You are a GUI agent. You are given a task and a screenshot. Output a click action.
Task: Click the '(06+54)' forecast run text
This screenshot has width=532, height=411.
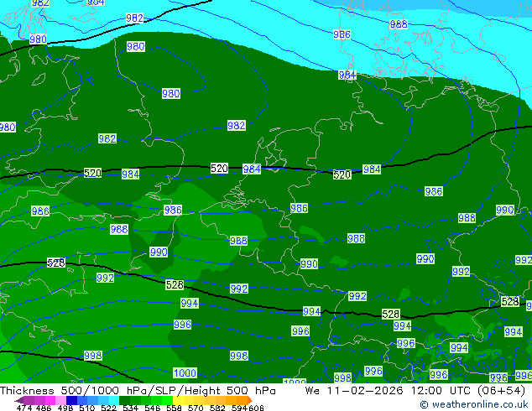click(x=502, y=391)
